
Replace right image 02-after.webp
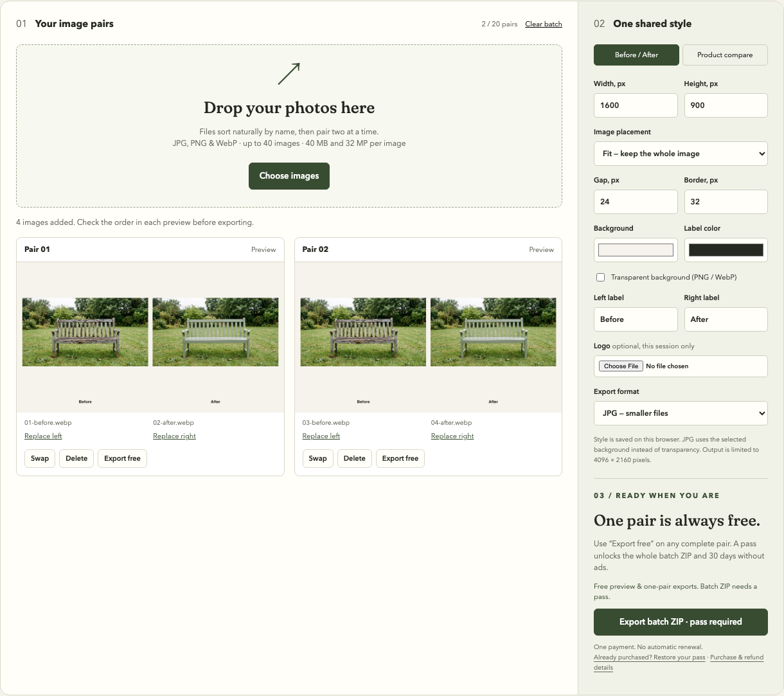174,436
